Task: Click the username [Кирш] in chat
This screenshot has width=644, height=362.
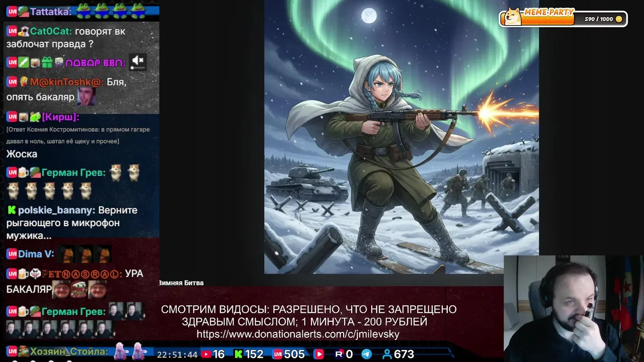Action: point(61,117)
